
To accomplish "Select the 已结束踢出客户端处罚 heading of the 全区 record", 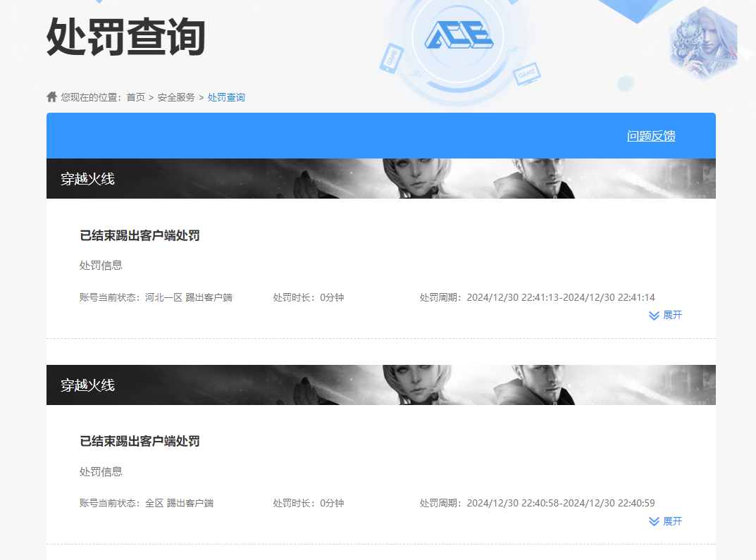I will 140,442.
